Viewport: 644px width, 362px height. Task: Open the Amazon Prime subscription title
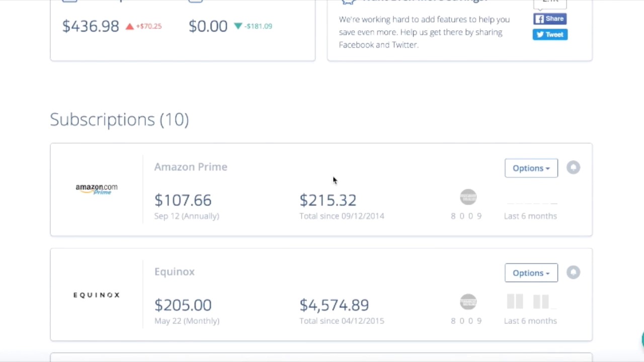pyautogui.click(x=191, y=167)
